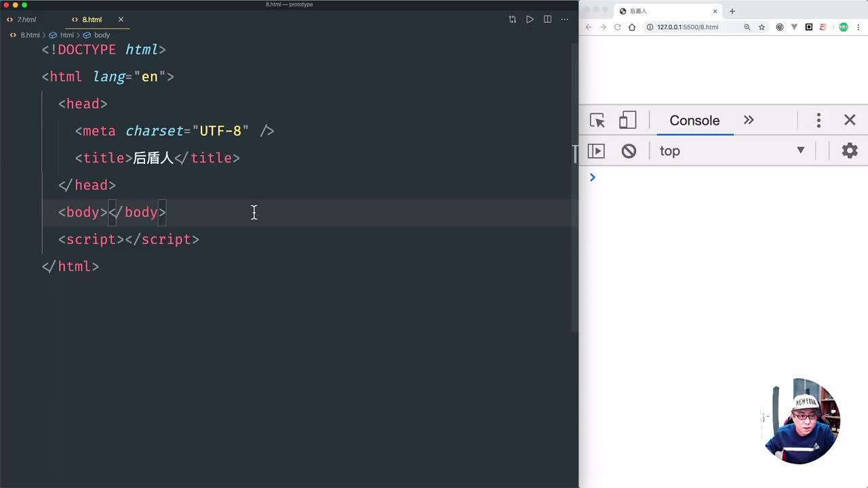Viewport: 868px width, 488px height.
Task: Close the 后盾人 browser tab
Action: pyautogui.click(x=715, y=11)
